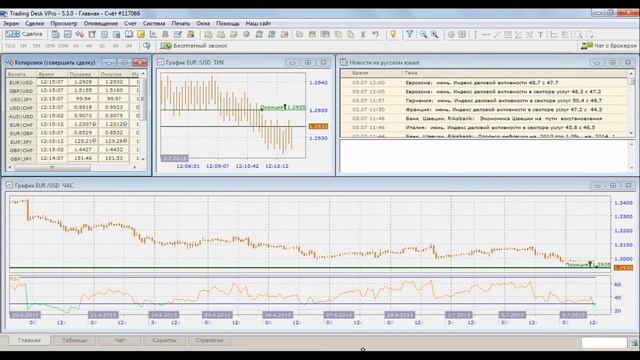The image size is (640, 360).
Task: Click the chart icon in main toolbar
Action: (x=153, y=34)
